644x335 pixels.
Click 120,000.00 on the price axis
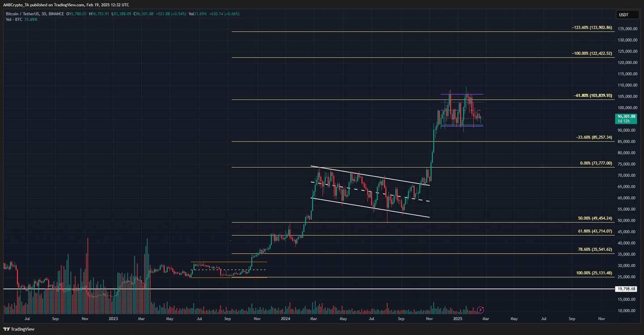627,63
